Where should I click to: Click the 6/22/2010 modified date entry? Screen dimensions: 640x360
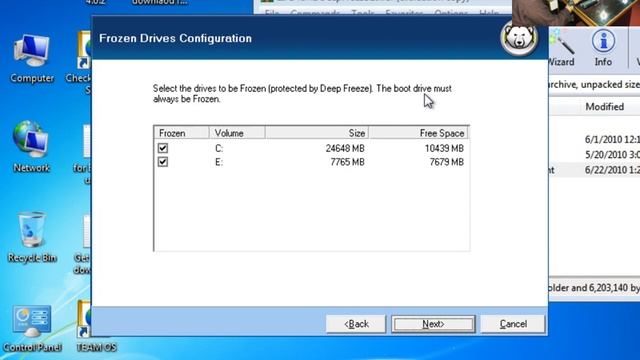click(612, 170)
